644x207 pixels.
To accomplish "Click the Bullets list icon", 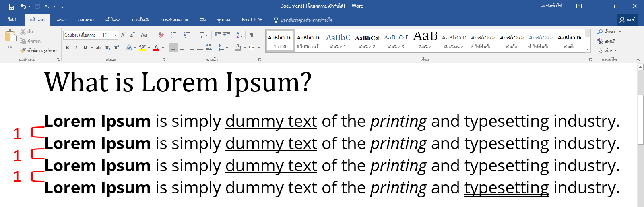I will click(173, 35).
